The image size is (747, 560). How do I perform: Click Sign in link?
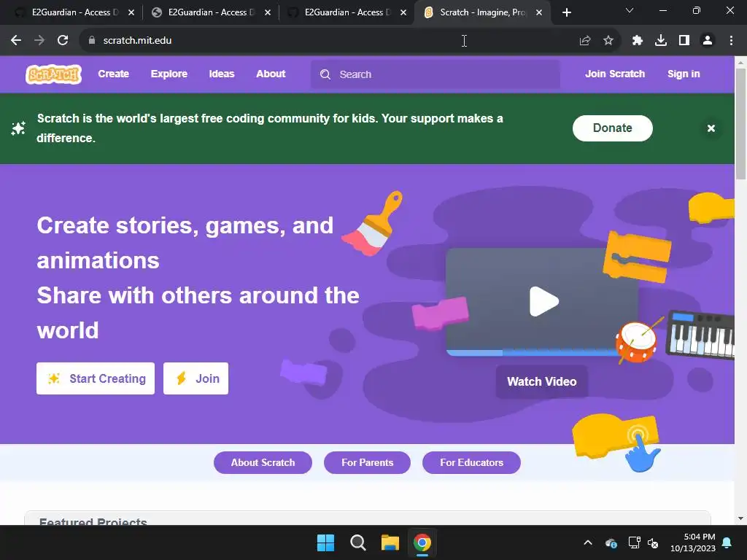pos(684,74)
